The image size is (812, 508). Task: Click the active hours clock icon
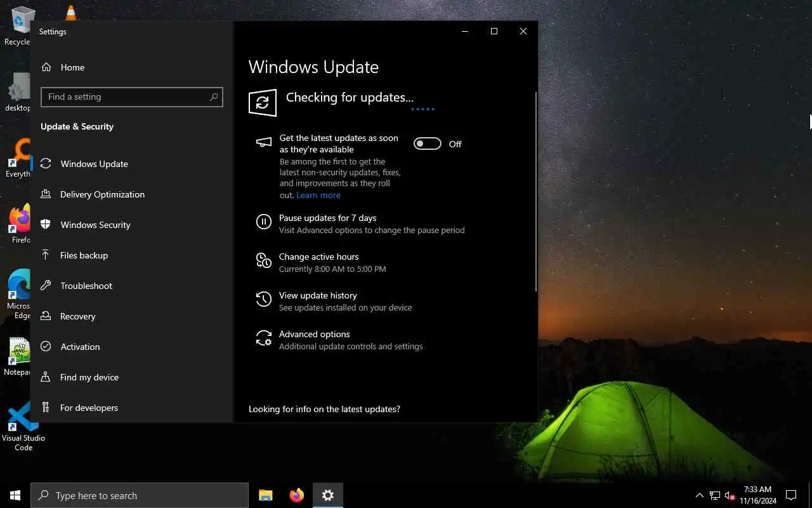264,260
